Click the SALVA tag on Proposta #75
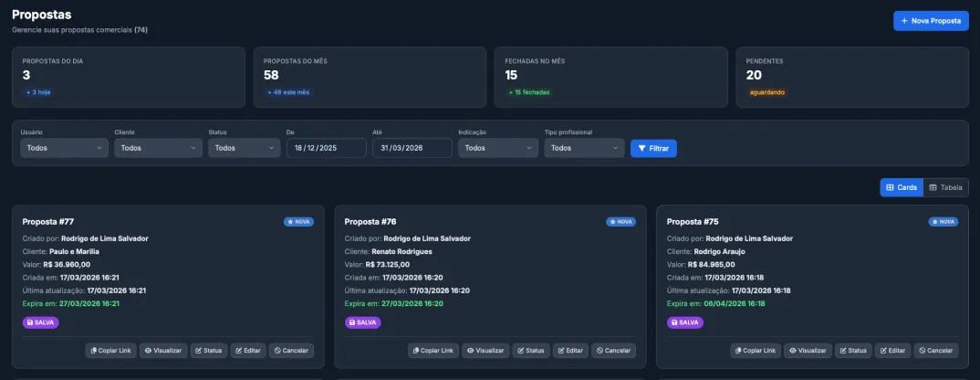This screenshot has height=380, width=980. point(685,322)
